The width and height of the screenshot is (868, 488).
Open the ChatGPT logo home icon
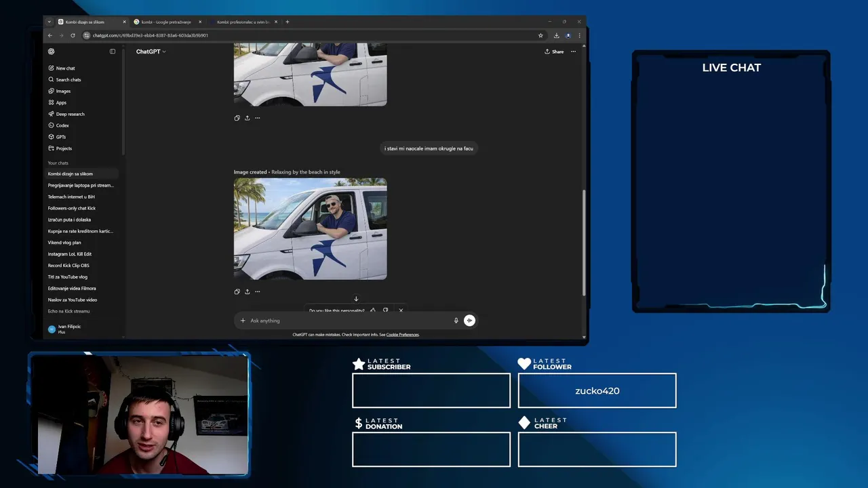click(52, 52)
